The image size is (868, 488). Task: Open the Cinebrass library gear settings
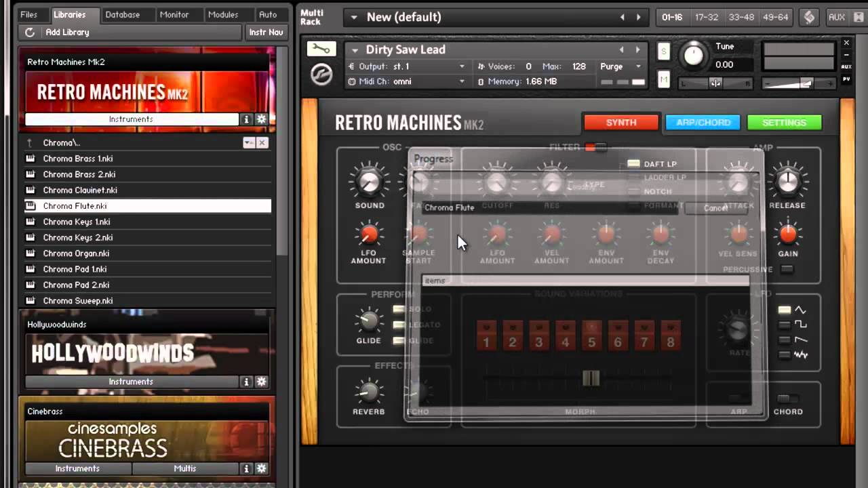click(x=261, y=468)
